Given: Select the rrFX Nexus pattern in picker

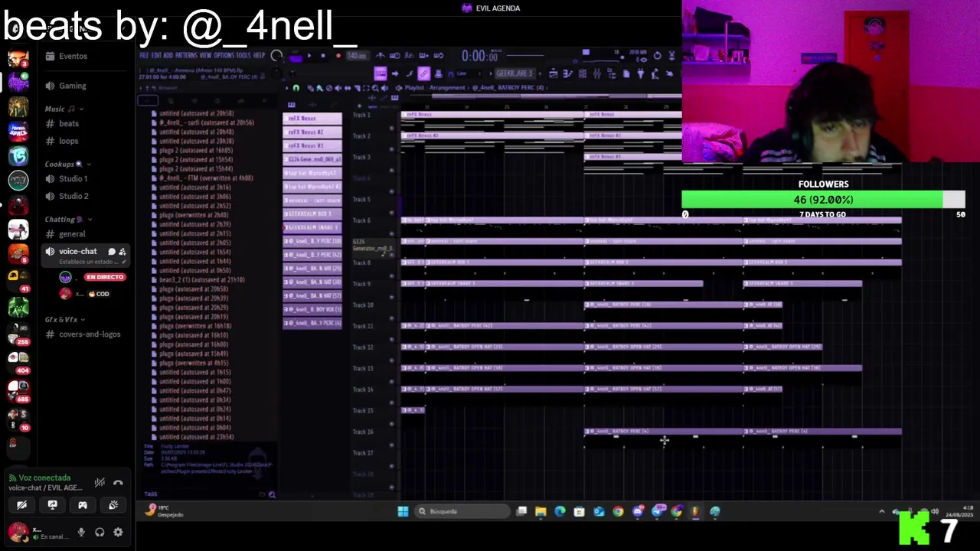Looking at the screenshot, I should pyautogui.click(x=312, y=118).
